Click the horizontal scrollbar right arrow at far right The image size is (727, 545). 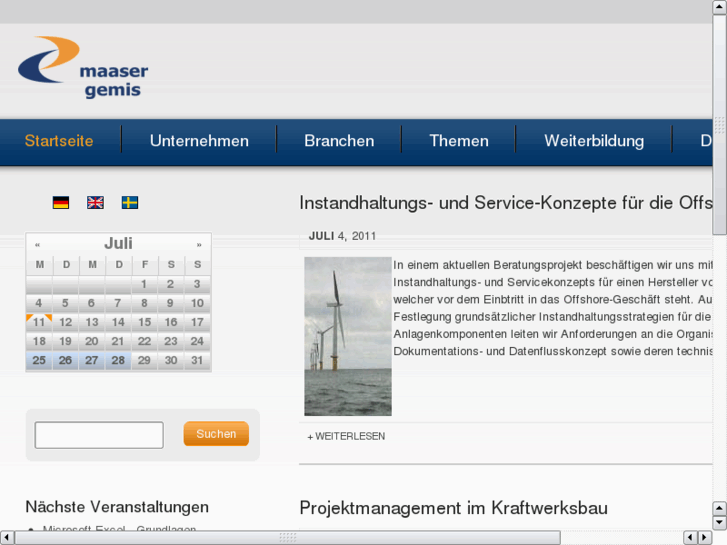point(706,538)
